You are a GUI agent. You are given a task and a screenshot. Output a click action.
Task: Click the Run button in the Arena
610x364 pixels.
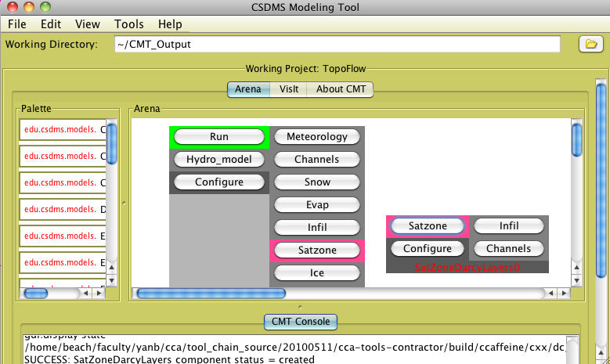pos(219,136)
